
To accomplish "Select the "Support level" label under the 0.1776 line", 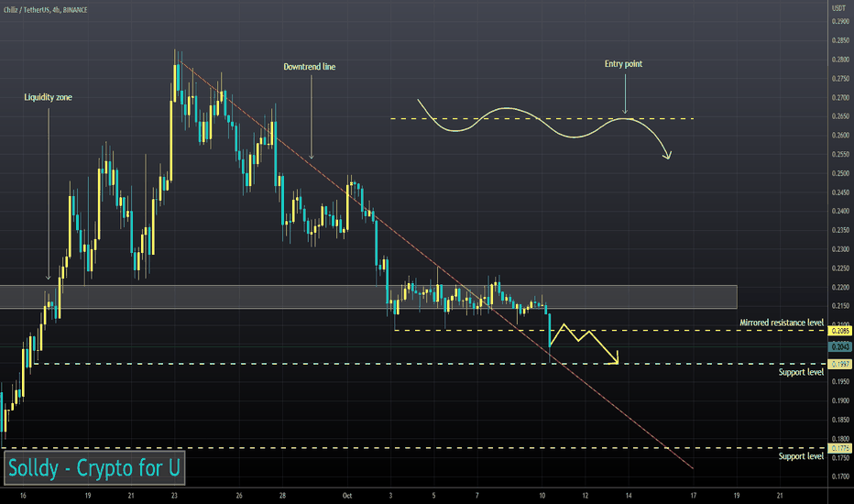I will (801, 456).
